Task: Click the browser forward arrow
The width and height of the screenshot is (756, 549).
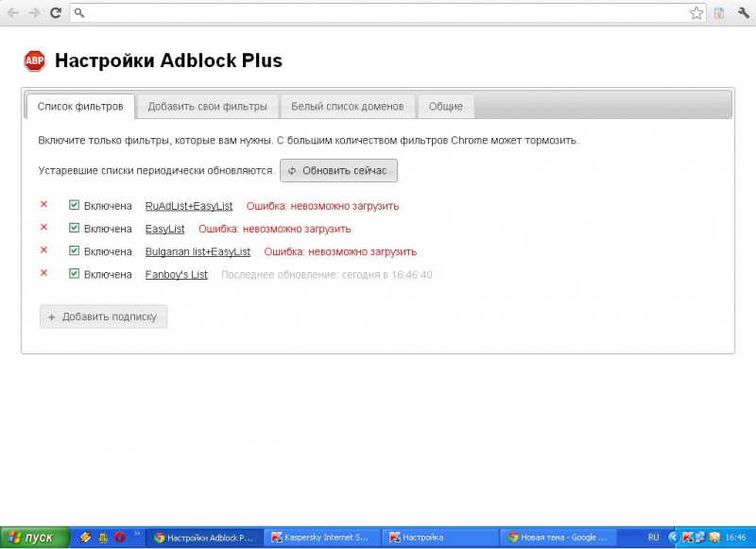Action: click(34, 13)
